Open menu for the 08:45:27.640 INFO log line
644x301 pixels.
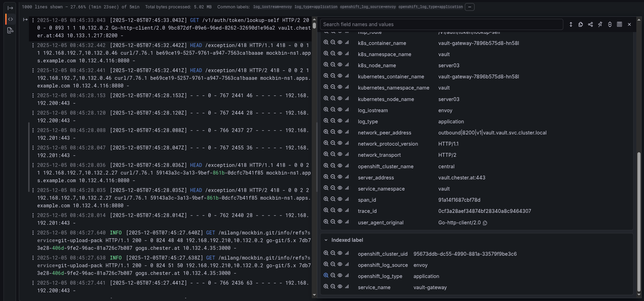pos(33,233)
